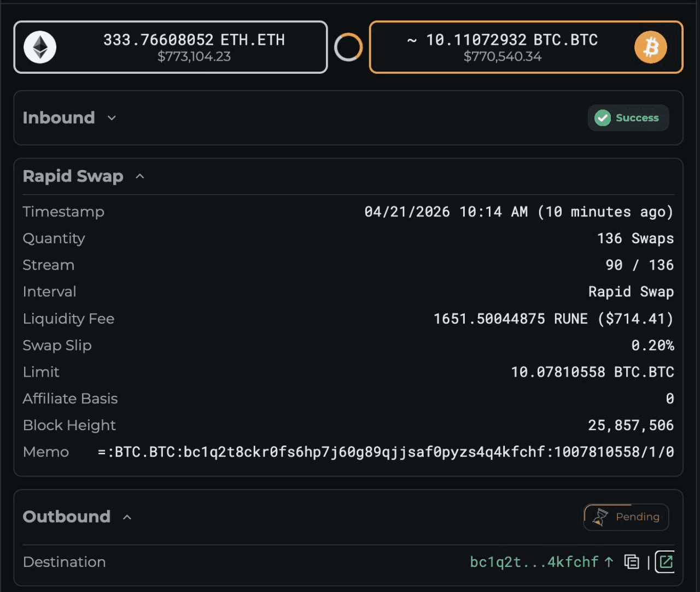Click the Memo string value
The height and width of the screenshot is (592, 700).
(386, 452)
